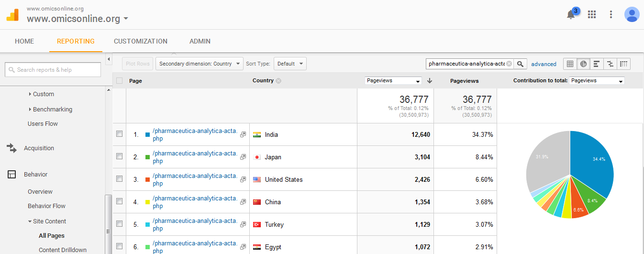The image size is (644, 254).
Task: Switch to Performance bar view
Action: [597, 64]
